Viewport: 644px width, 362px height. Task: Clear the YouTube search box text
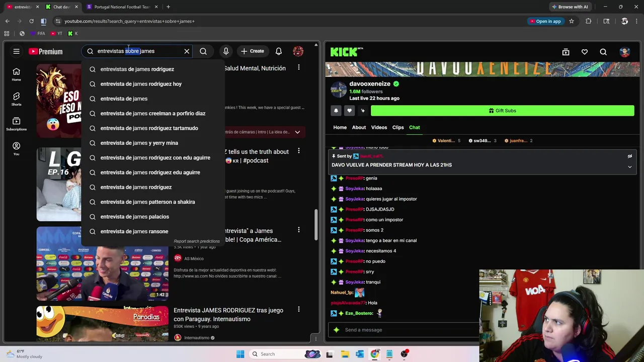[x=187, y=51]
